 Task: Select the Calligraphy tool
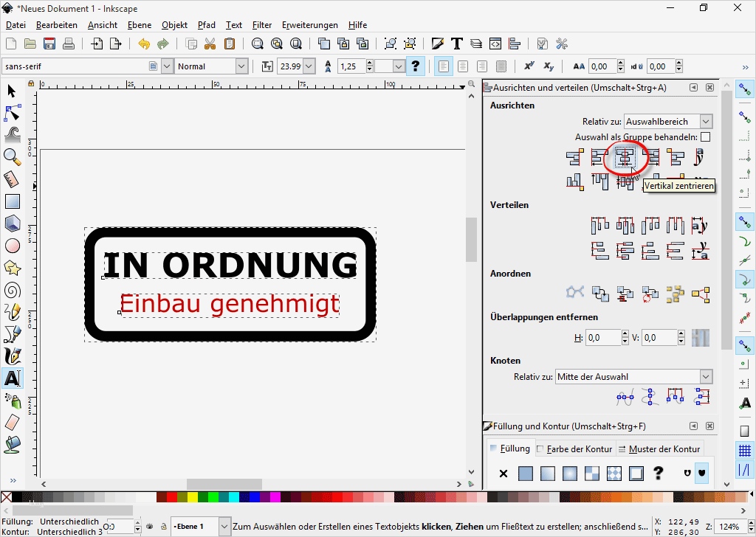(12, 356)
